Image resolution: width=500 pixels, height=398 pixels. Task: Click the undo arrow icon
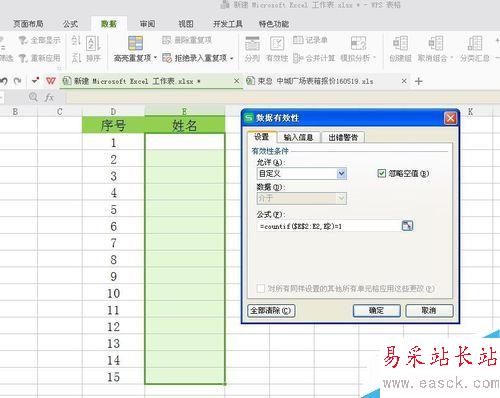[4, 81]
